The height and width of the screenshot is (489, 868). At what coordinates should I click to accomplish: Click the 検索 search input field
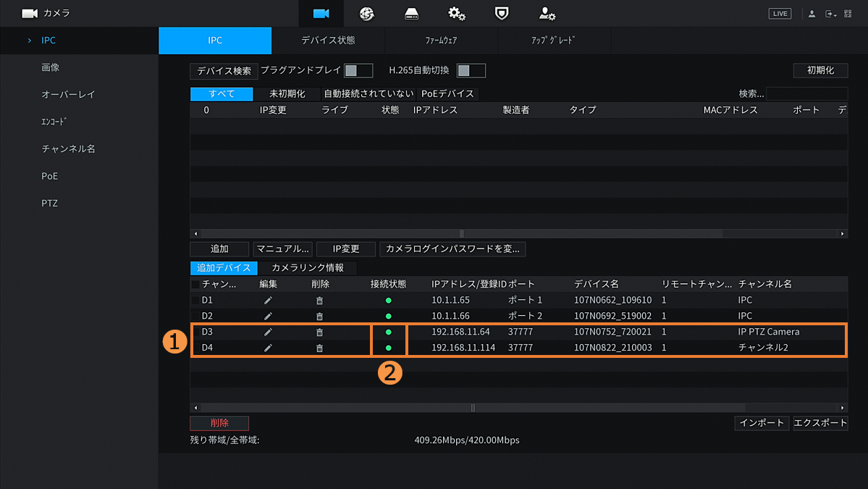tap(806, 93)
